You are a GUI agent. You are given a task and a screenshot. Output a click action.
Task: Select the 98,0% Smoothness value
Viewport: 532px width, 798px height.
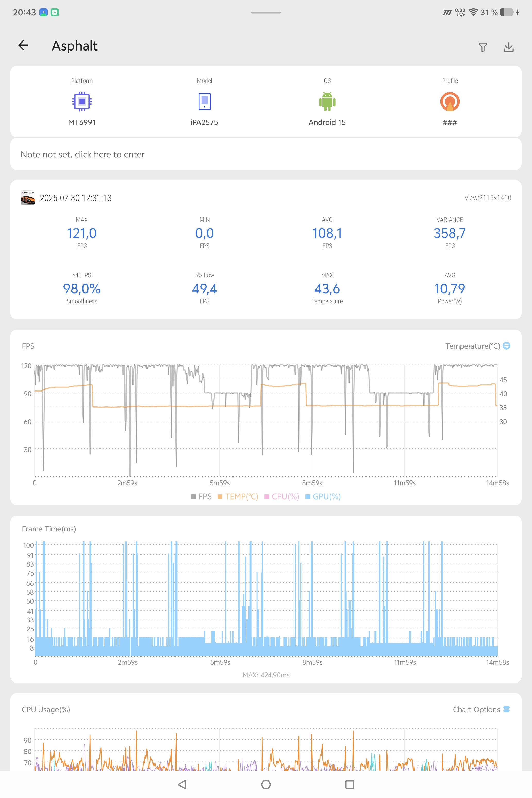(82, 289)
